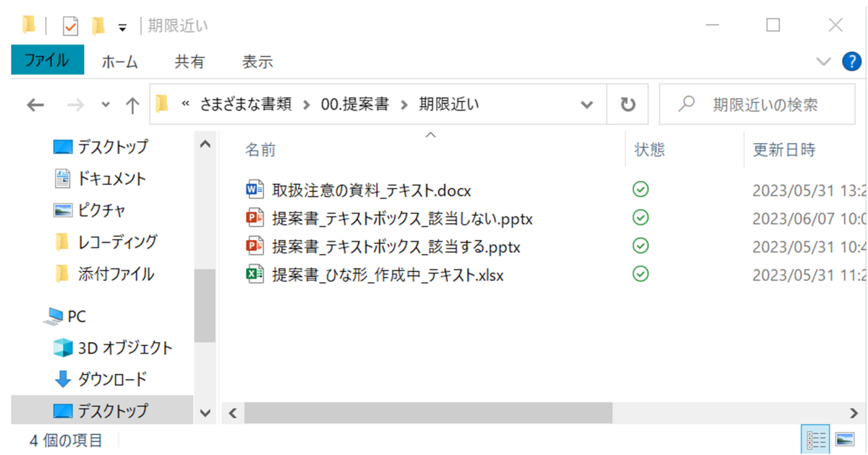Expand the ribbon with the chevron
The height and width of the screenshot is (455, 868).
823,62
